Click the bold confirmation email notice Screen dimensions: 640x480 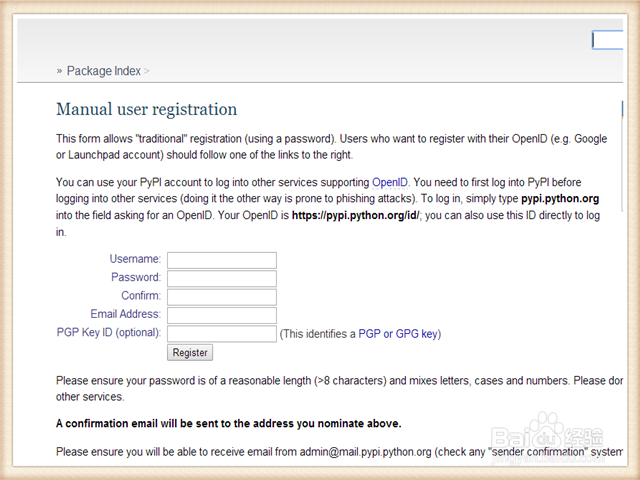coord(229,424)
